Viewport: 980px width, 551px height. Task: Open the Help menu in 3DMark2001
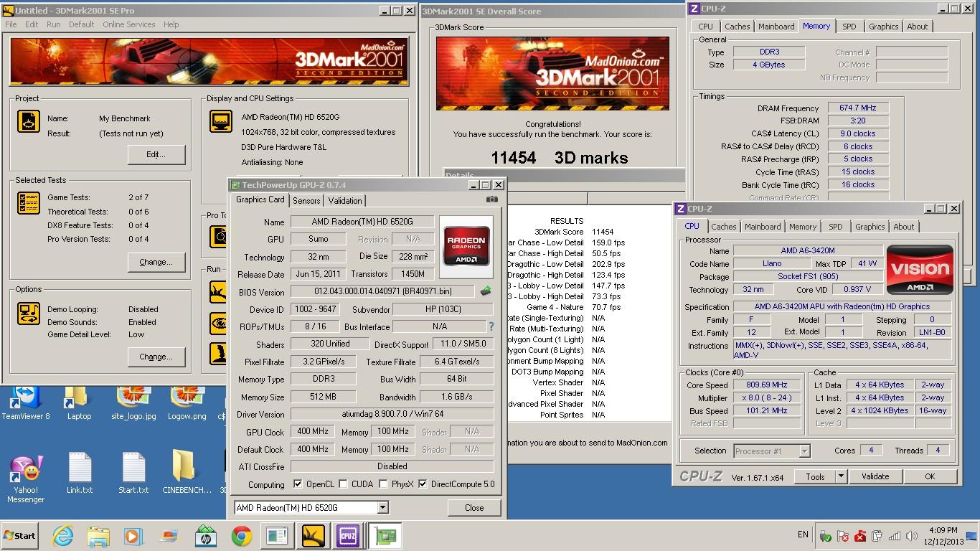tap(171, 24)
